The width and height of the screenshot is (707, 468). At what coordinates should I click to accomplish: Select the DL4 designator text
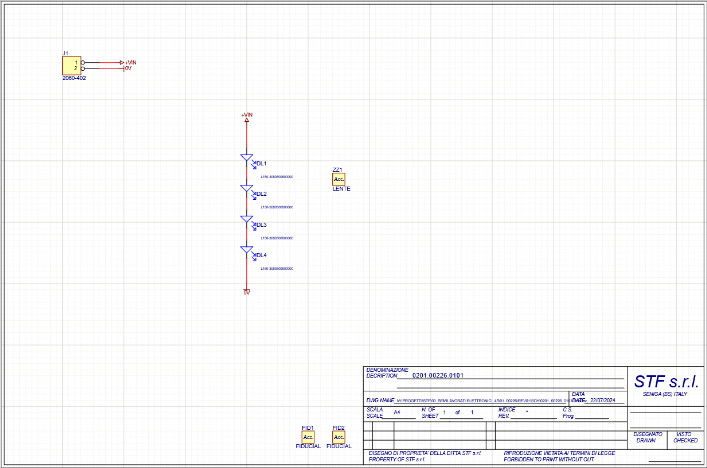click(x=262, y=255)
